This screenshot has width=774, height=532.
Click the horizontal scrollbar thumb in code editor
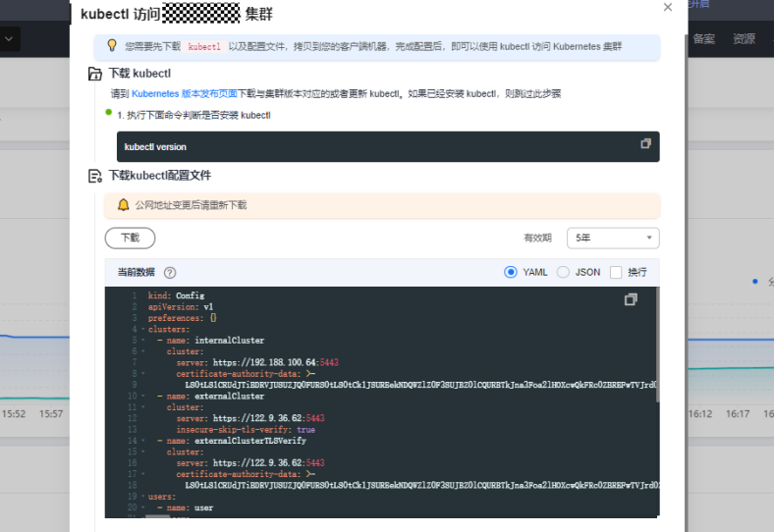tap(157, 516)
